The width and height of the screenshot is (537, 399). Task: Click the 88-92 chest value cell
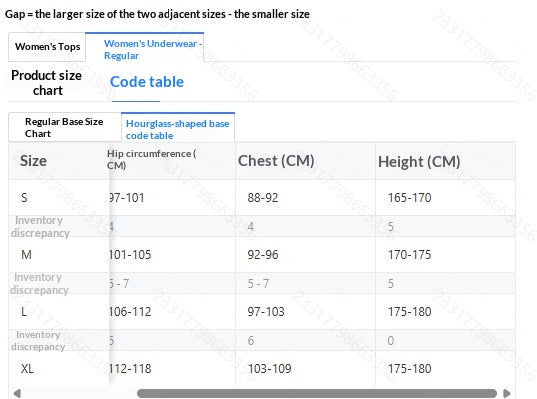coord(305,198)
